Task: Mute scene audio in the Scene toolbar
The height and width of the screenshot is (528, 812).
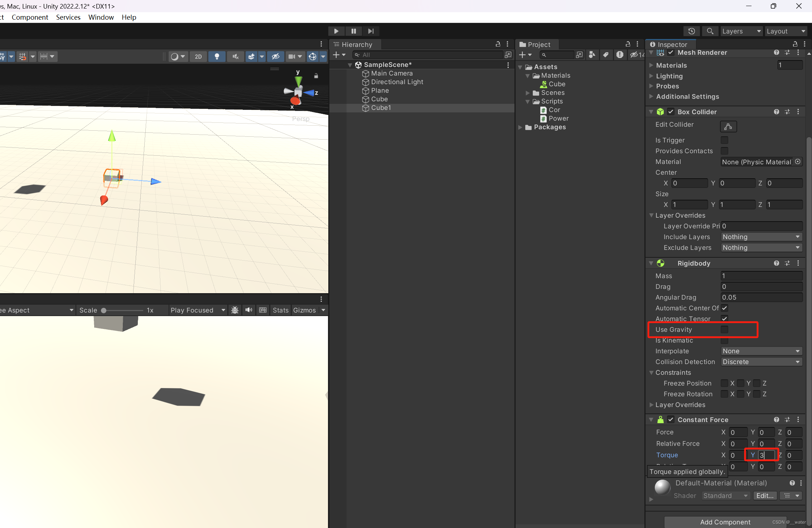Action: (x=235, y=56)
